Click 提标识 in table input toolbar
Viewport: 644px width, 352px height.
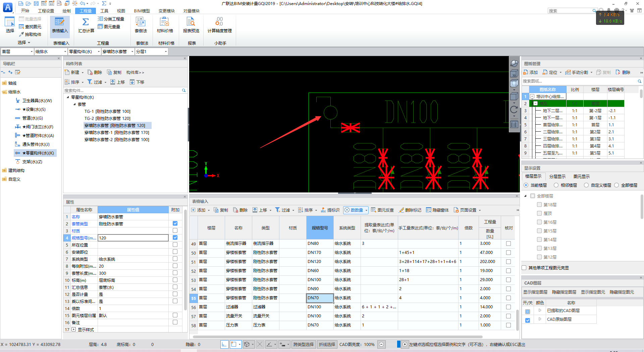point(330,210)
